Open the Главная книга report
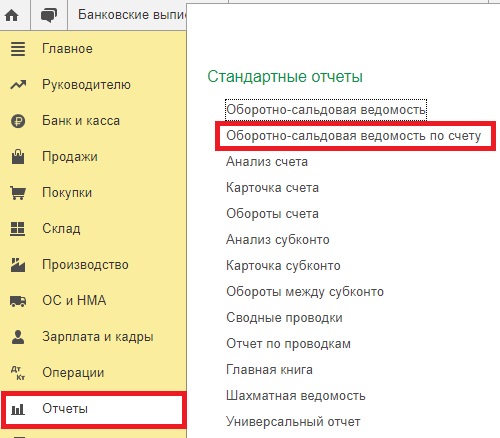Viewport: 500px width, 438px height. [x=269, y=370]
